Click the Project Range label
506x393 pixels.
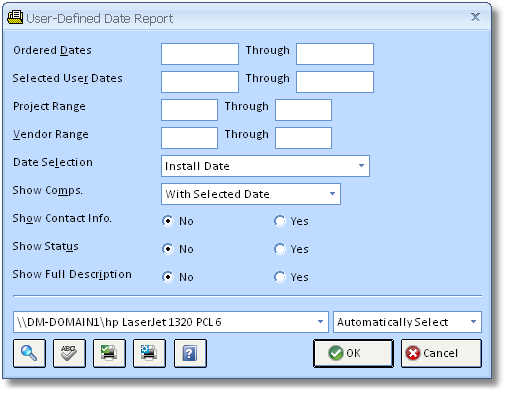click(x=49, y=106)
